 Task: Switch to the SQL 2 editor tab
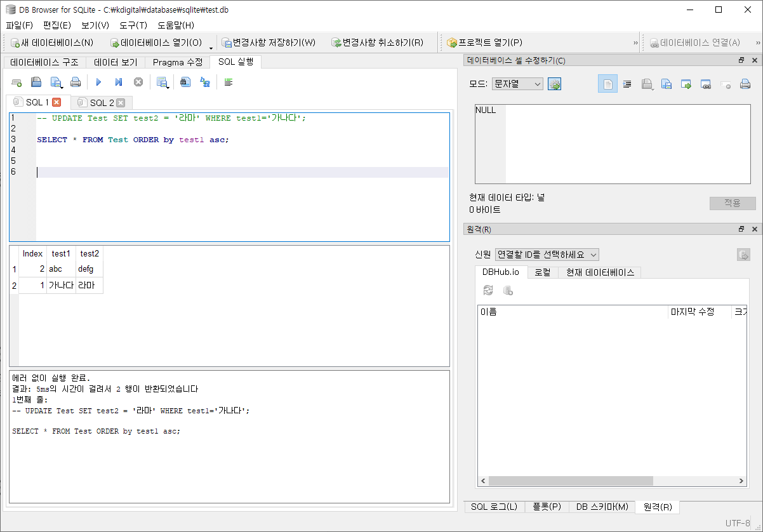[102, 103]
